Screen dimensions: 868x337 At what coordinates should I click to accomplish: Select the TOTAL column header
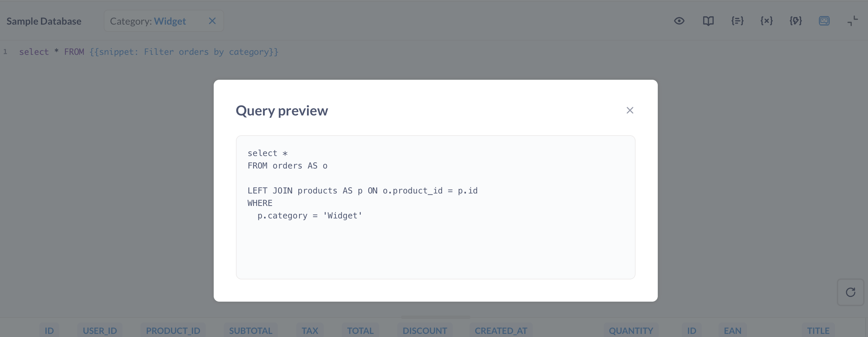click(x=360, y=330)
